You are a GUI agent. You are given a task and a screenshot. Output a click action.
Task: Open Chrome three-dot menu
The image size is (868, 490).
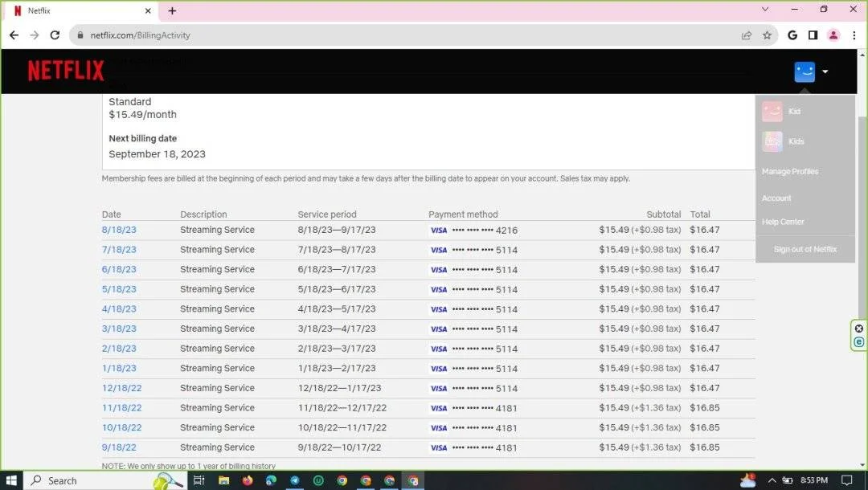point(854,35)
